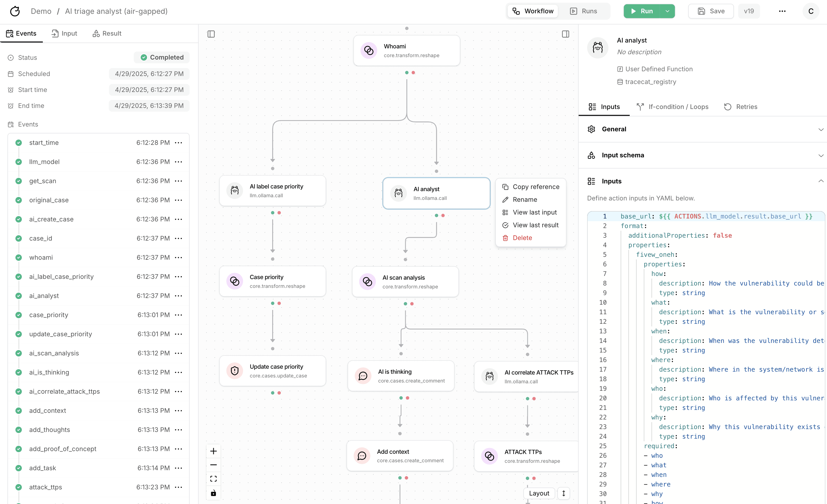Select the update_case_priority event row
827x504 pixels.
tap(99, 334)
